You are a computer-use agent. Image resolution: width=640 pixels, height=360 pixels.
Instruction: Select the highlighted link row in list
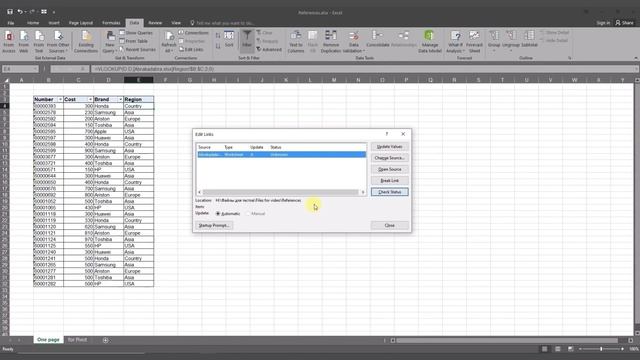(281, 155)
